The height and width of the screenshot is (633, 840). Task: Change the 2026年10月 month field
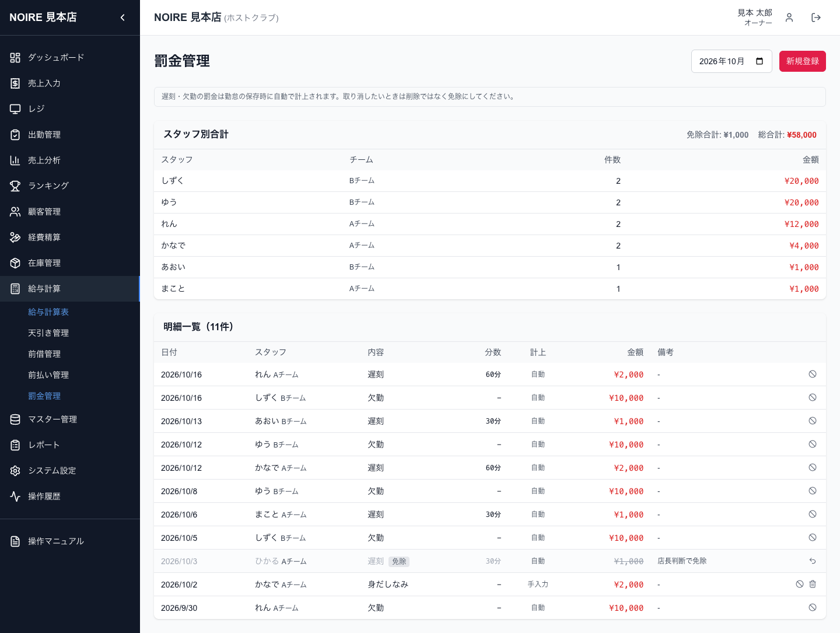click(731, 61)
